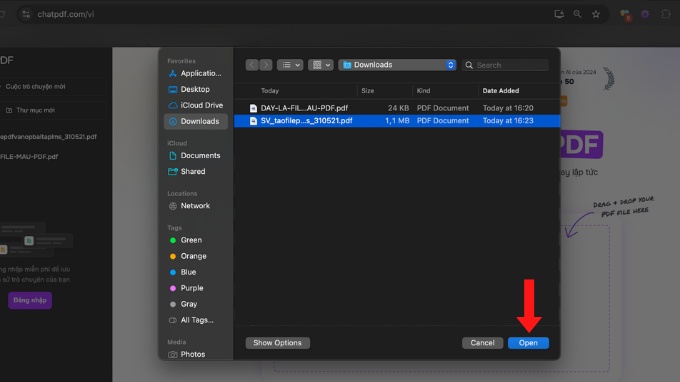Select Network under Locations
The width and height of the screenshot is (680, 382).
click(x=196, y=206)
